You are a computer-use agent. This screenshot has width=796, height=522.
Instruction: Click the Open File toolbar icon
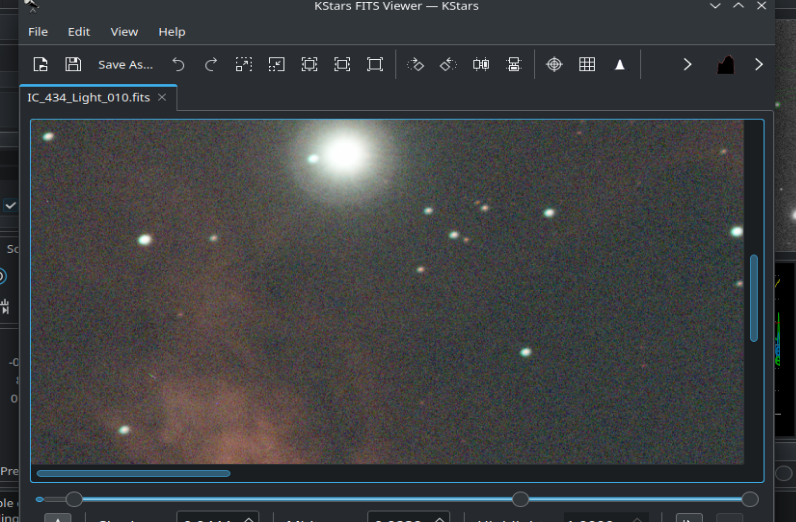41,64
